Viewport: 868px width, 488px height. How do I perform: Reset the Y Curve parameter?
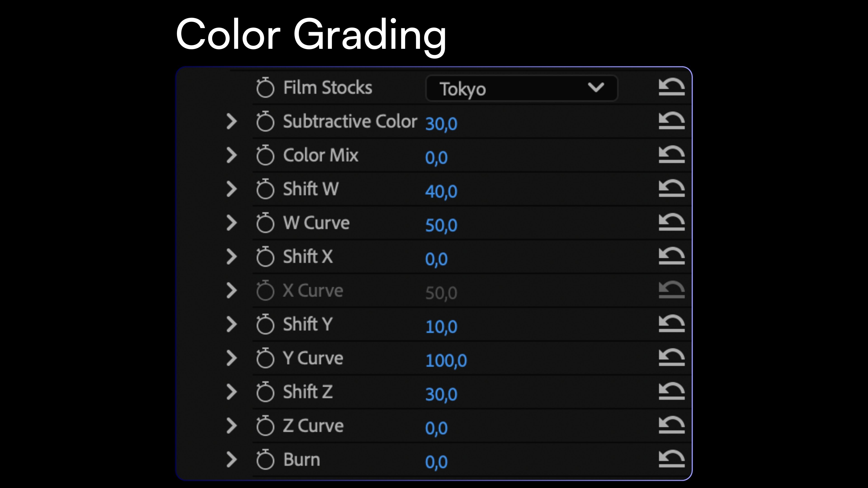[671, 357]
